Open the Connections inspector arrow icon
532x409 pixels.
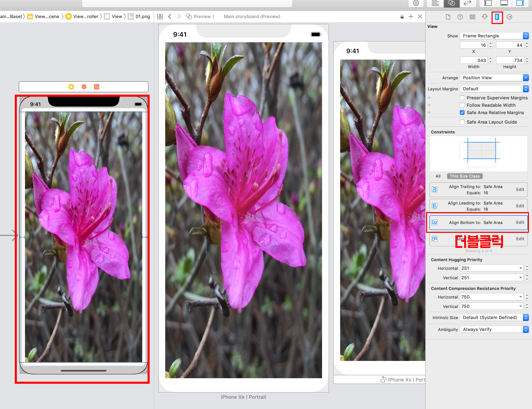(509, 17)
